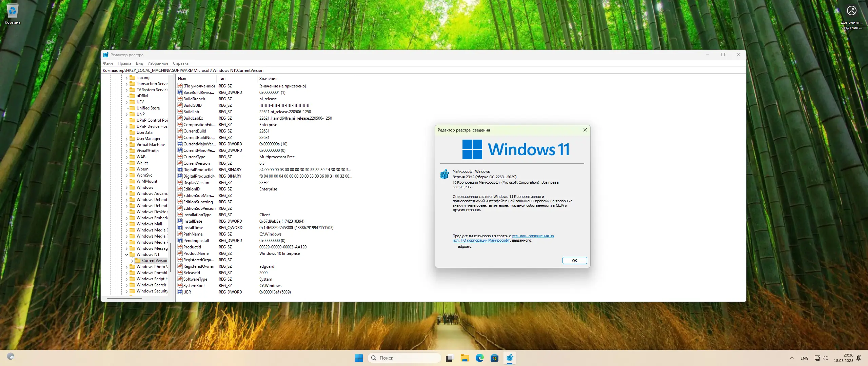
Task: Open the Windows Start button
Action: tap(359, 358)
